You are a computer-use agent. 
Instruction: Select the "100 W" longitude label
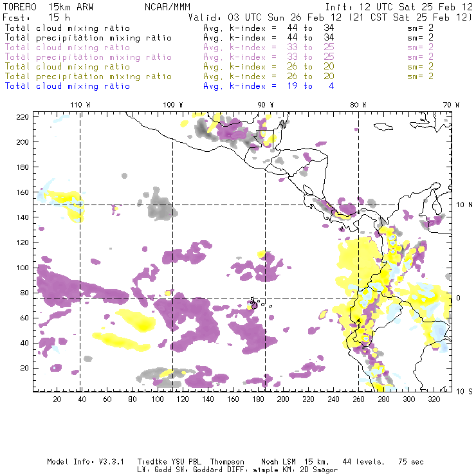(173, 105)
